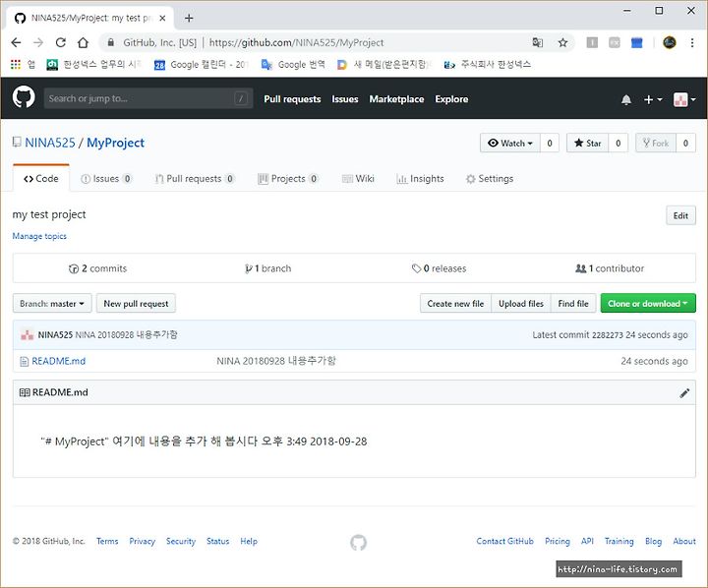Expand Clone or download
708x588 pixels.
(x=648, y=303)
